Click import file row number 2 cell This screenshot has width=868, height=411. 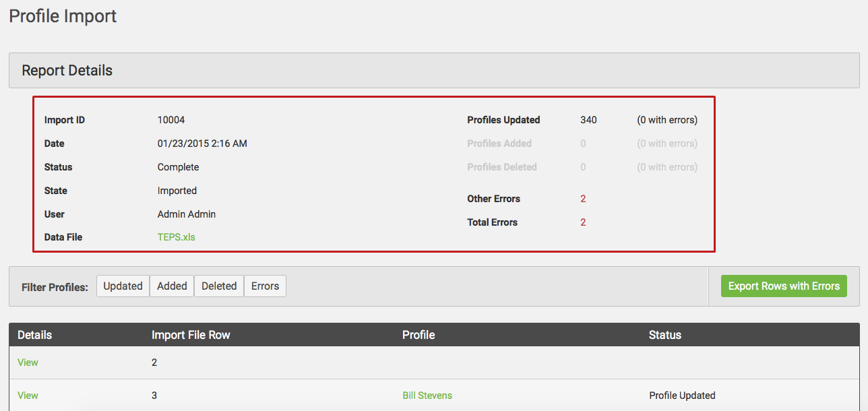point(154,362)
